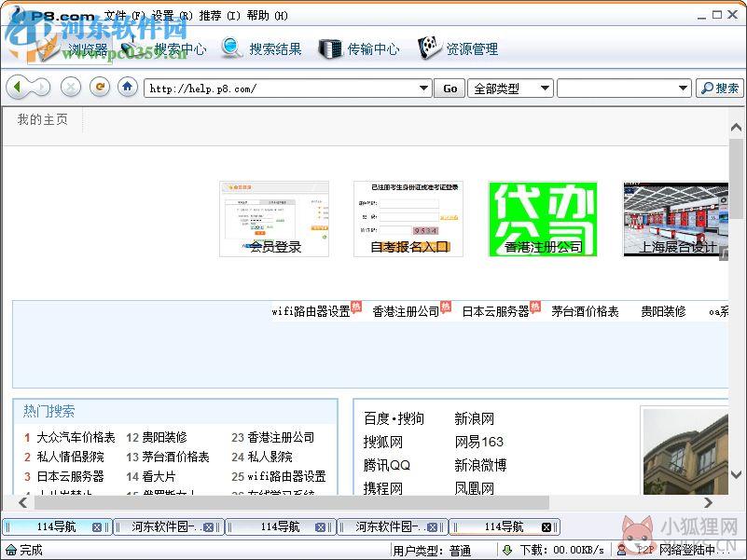Viewport: 747px width, 560px height.
Task: Open 搜索结果 via its magnifier icon
Action: point(231,48)
